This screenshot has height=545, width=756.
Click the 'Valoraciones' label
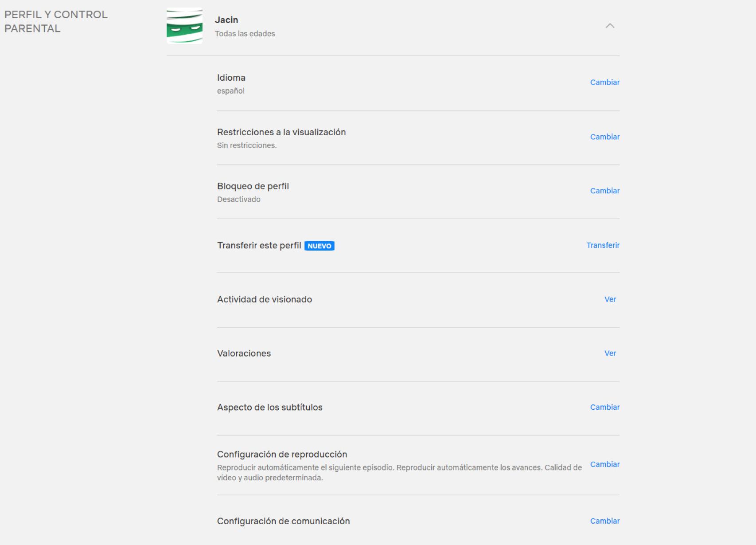point(244,354)
